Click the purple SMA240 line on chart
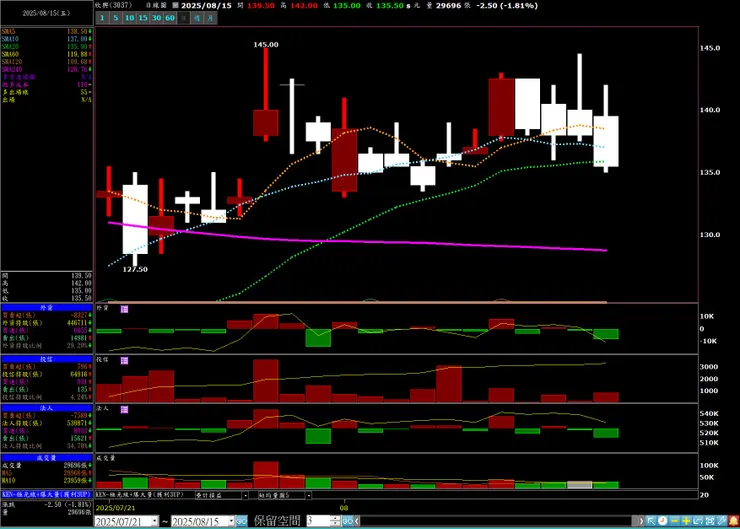The width and height of the screenshot is (740, 529). tap(357, 241)
